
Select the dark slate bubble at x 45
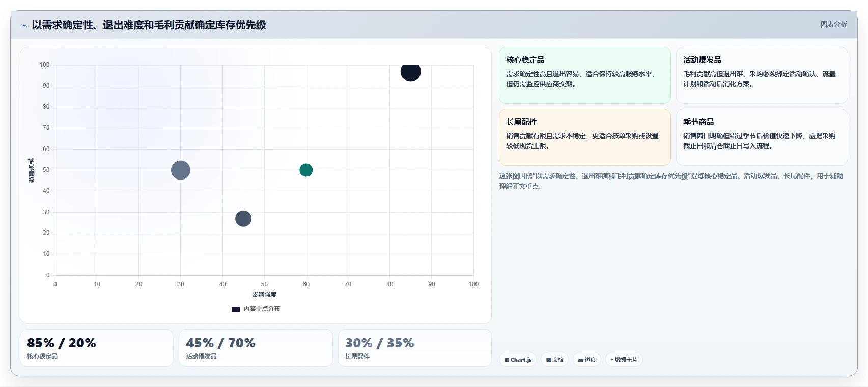point(243,219)
